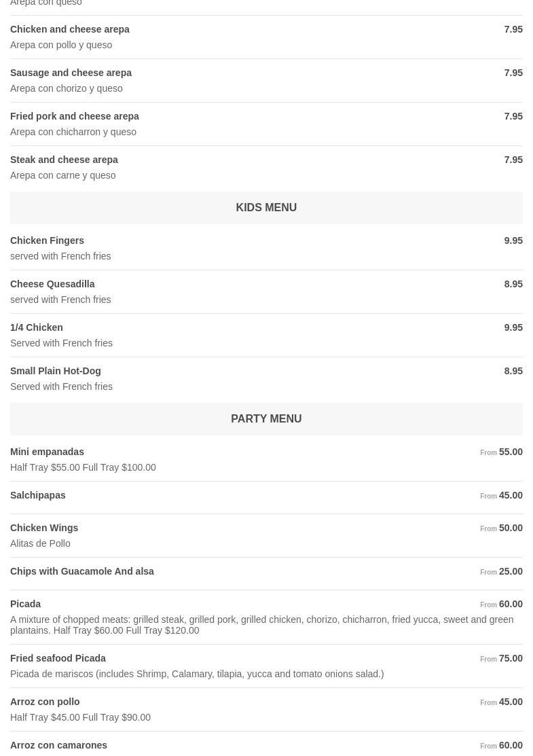Pick the Steak and cheese arepa
This screenshot has height=756, width=533.
coord(65,160)
